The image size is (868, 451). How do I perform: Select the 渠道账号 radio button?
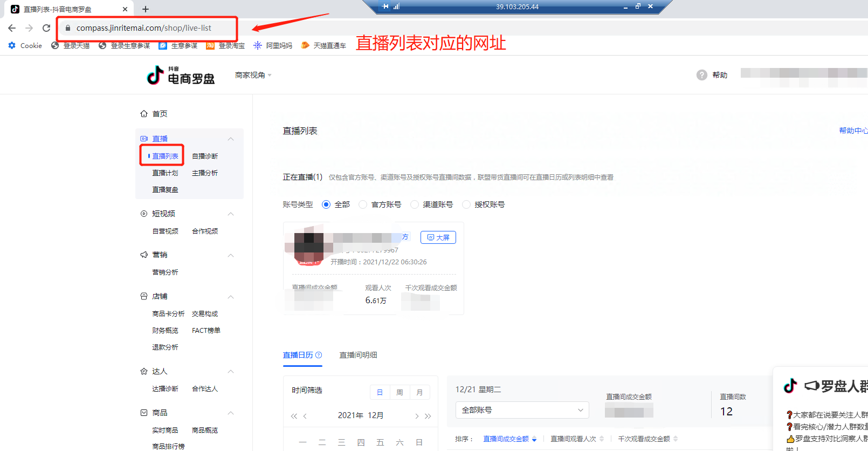[x=415, y=204]
